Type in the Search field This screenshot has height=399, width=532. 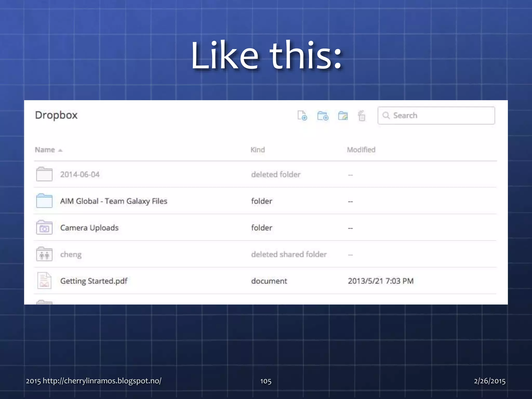[x=442, y=115]
